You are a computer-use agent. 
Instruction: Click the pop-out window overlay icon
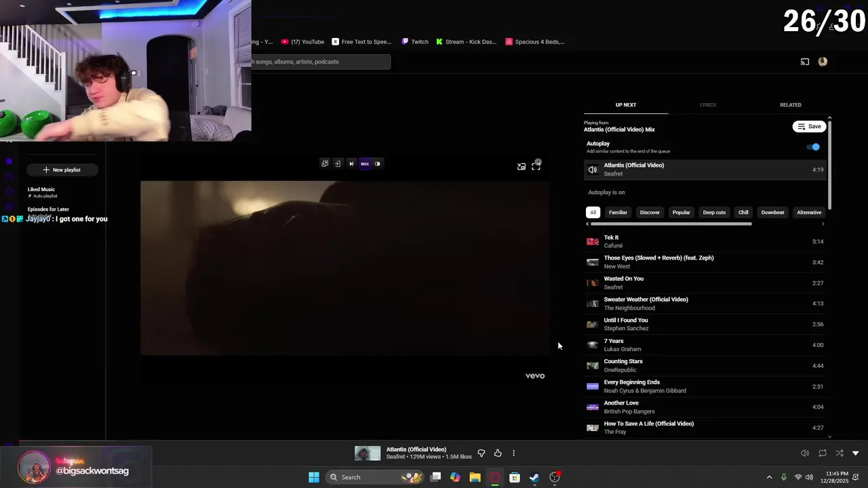[325, 163]
